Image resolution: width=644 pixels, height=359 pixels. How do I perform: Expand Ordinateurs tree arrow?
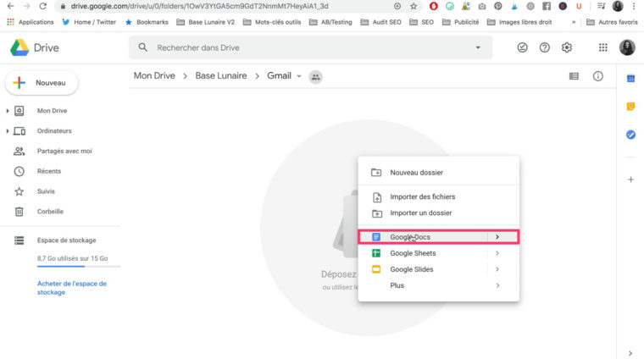pyautogui.click(x=8, y=131)
